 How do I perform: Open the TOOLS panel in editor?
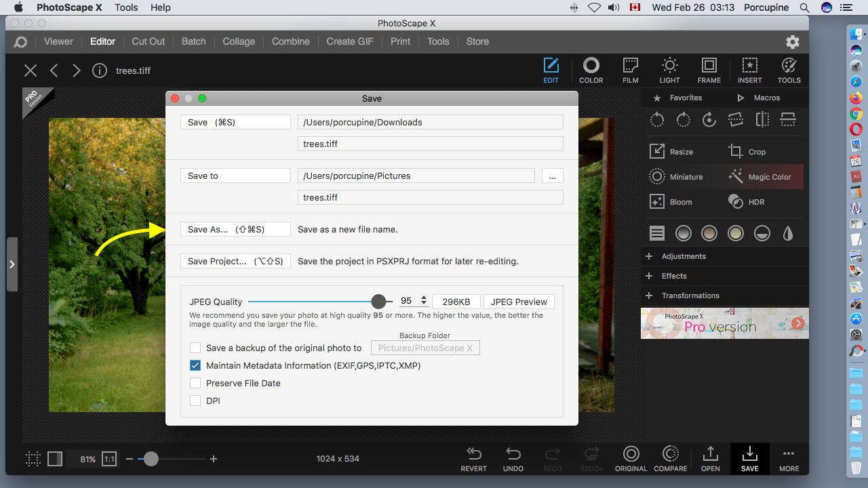coord(789,70)
